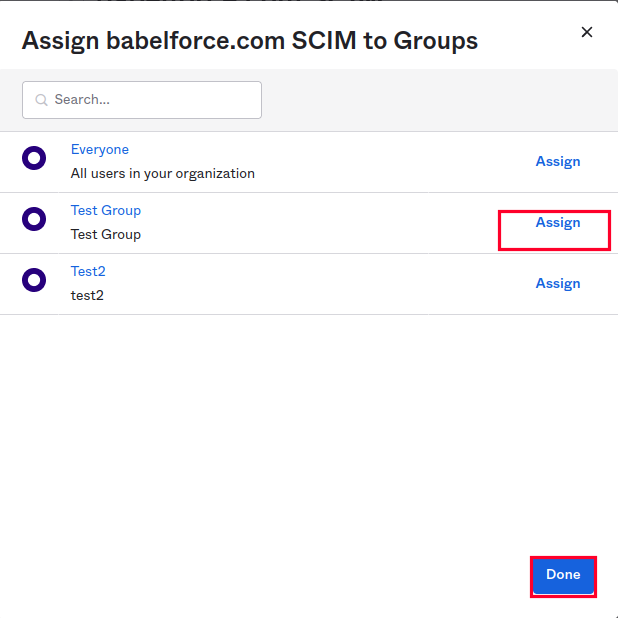618x618 pixels.
Task: Select the lowercase test2 description text
Action: (x=87, y=296)
